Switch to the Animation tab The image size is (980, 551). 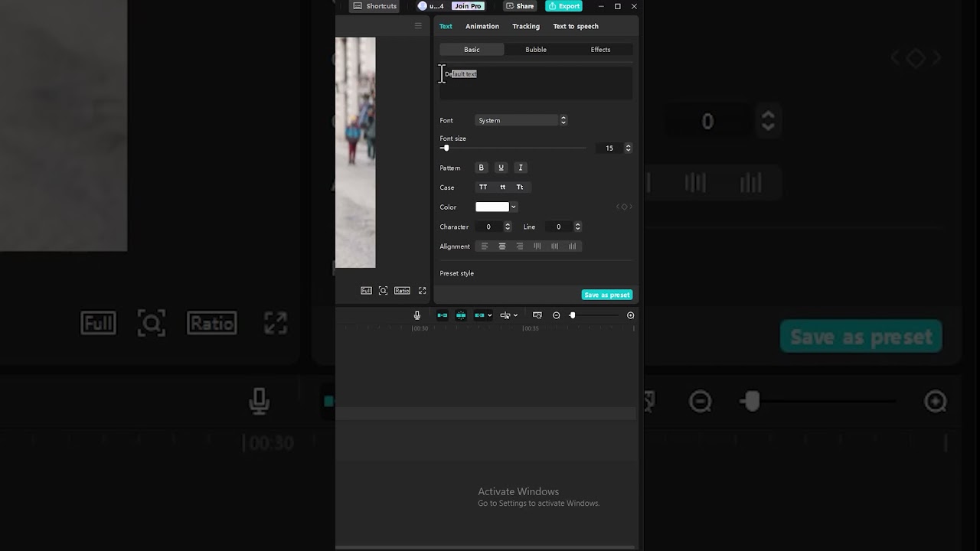point(482,26)
